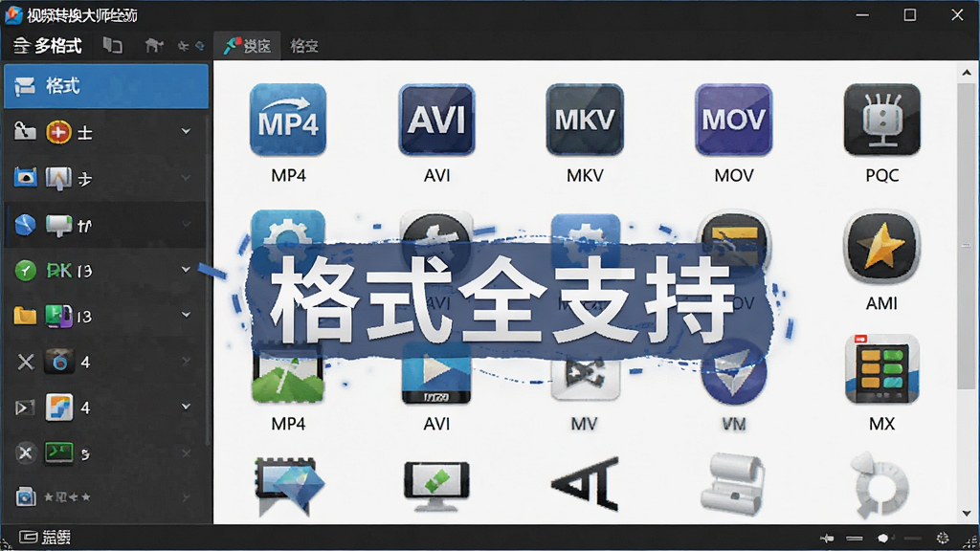Click the stars row camera icon in sidebar
Image resolution: width=980 pixels, height=551 pixels.
pos(26,496)
